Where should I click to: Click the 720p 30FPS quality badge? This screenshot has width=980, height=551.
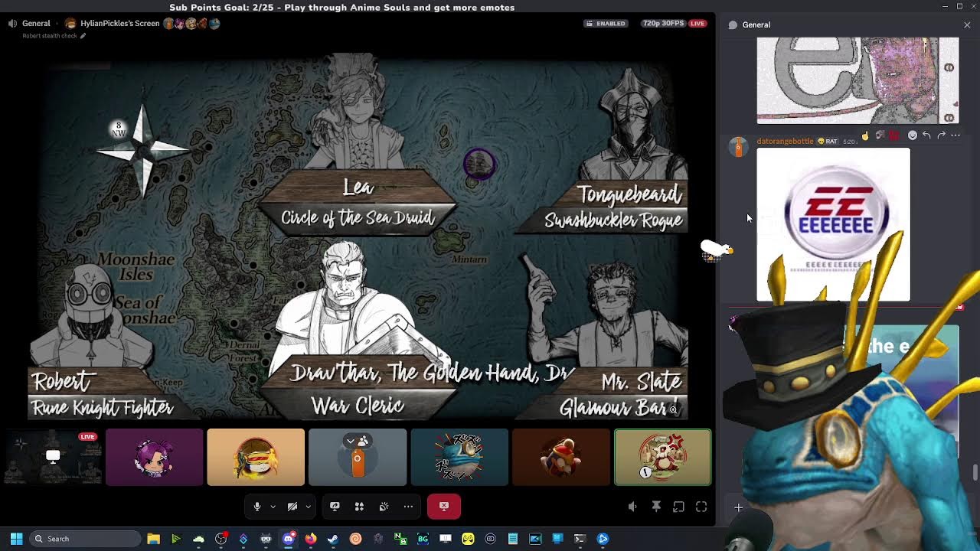point(663,23)
